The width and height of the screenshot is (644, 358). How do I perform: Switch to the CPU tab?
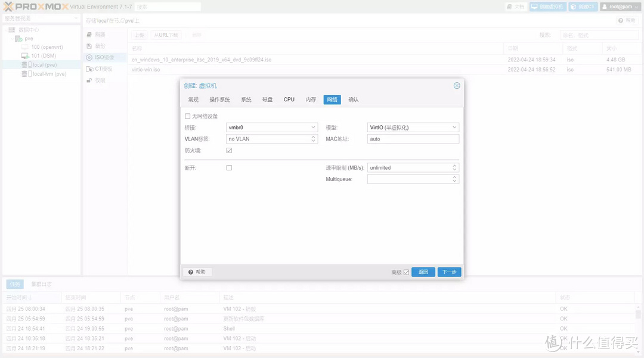(x=289, y=99)
